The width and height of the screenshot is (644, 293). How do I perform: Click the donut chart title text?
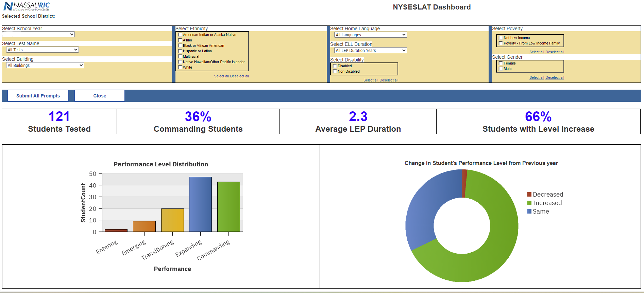point(481,163)
